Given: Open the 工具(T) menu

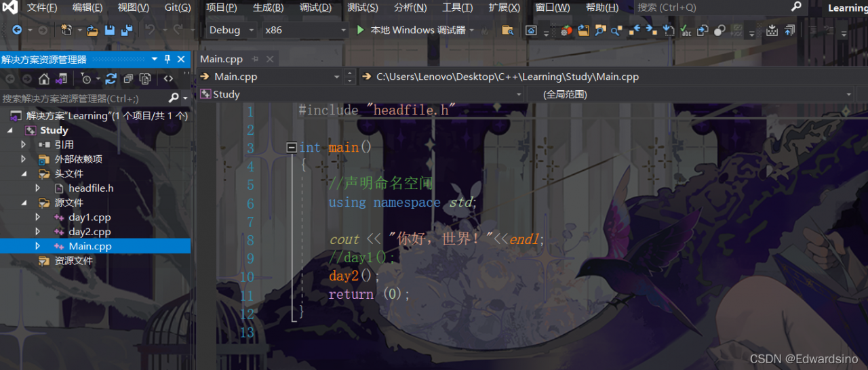Looking at the screenshot, I should click(458, 8).
